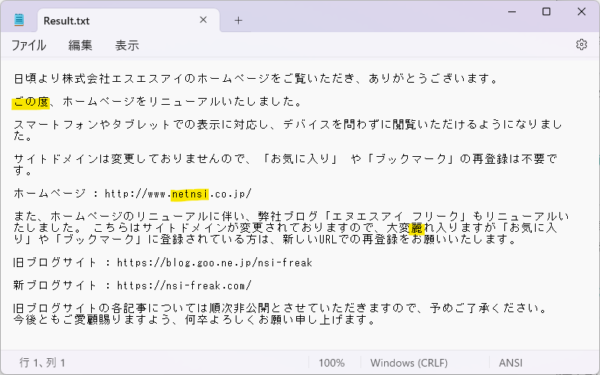Open the 編集 menu
The image size is (600, 375).
click(80, 45)
